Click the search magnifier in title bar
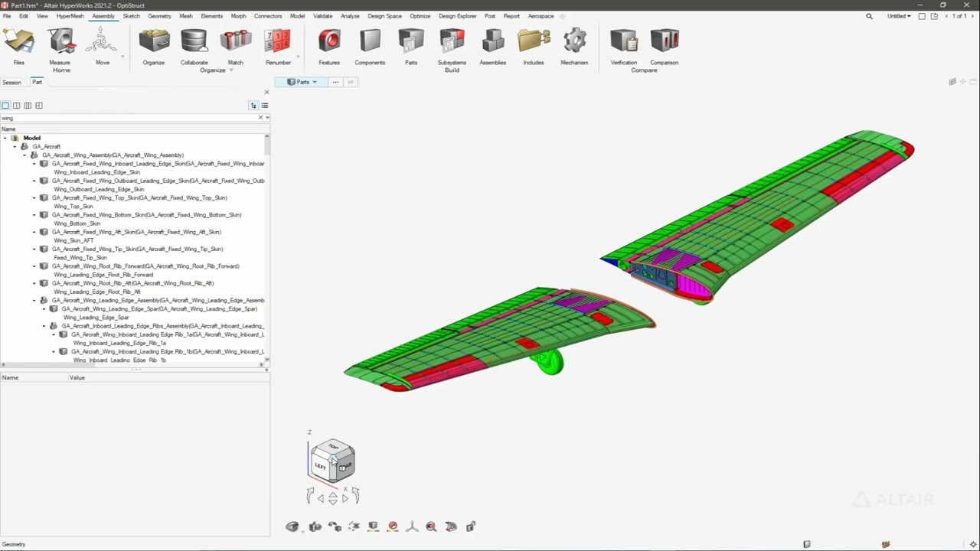 pyautogui.click(x=869, y=16)
